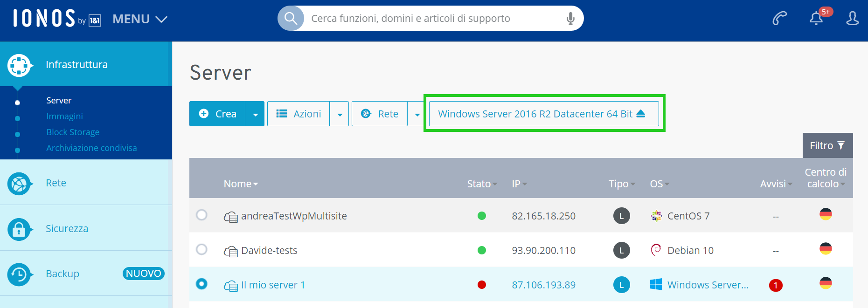
Task: Open Archiviazione condivisa in the sidebar
Action: [91, 148]
